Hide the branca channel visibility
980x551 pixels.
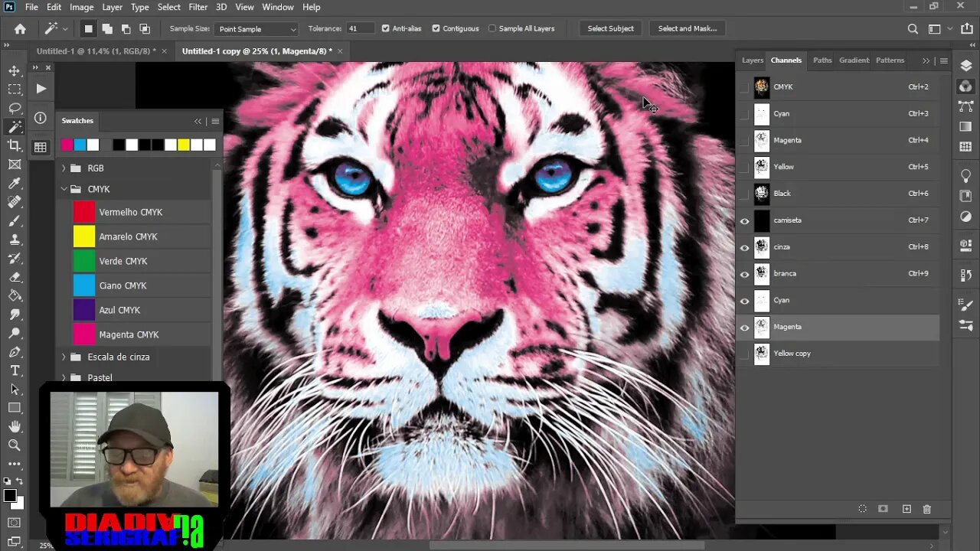pyautogui.click(x=744, y=274)
